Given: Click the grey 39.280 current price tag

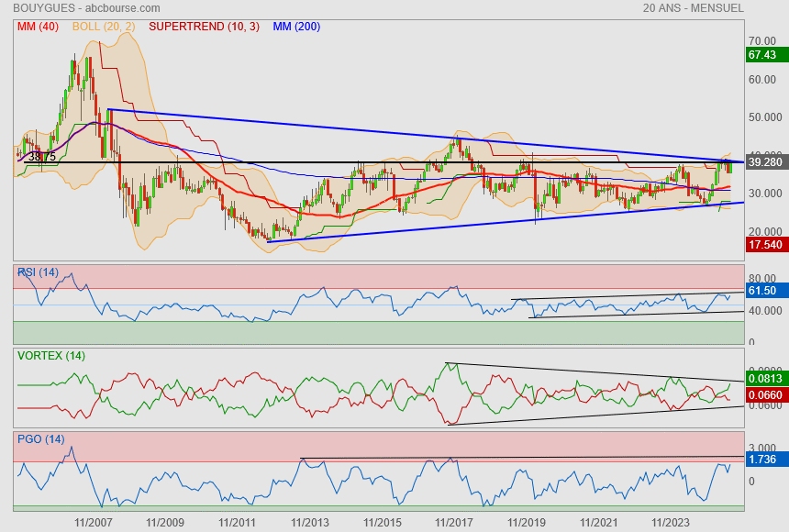Looking at the screenshot, I should point(766,162).
